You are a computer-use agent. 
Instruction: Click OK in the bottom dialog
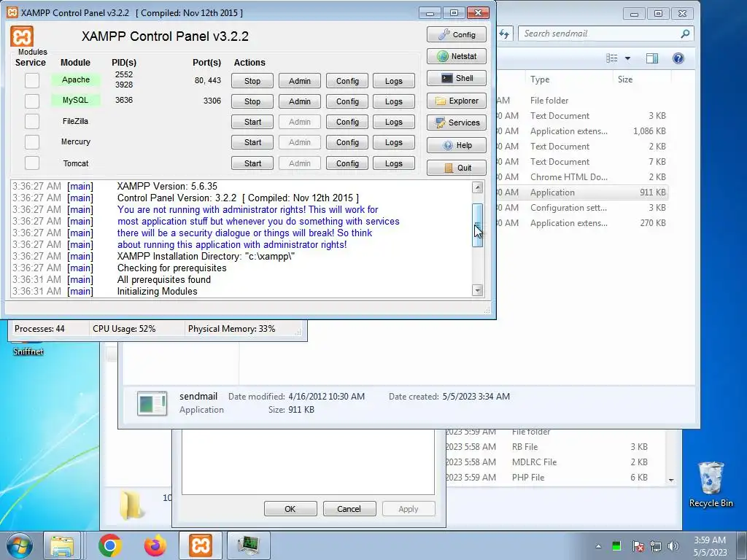point(290,508)
